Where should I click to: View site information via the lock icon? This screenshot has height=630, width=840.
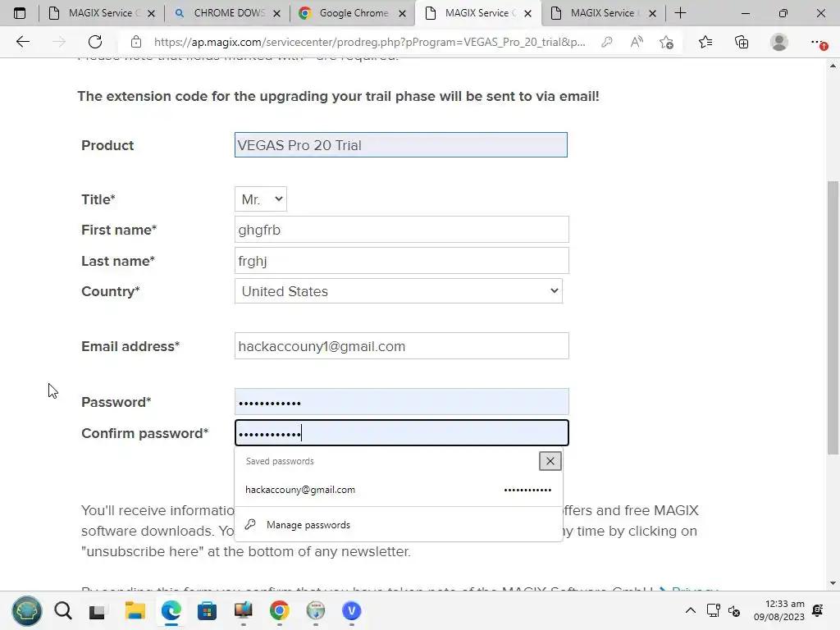pyautogui.click(x=136, y=42)
